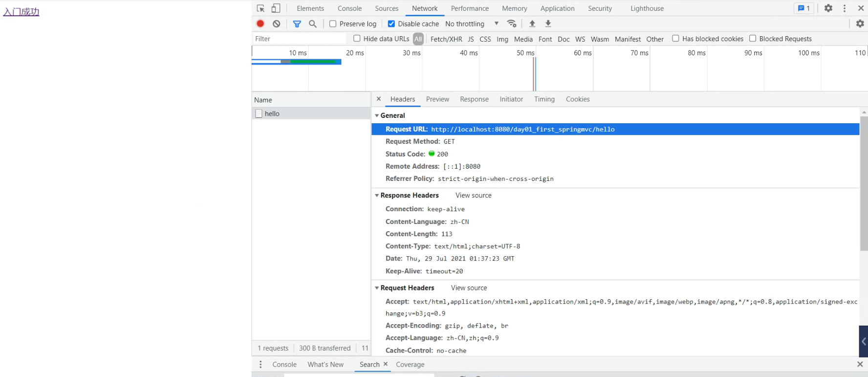Toggle Preserve log checkbox
The height and width of the screenshot is (377, 868).
tap(333, 23)
